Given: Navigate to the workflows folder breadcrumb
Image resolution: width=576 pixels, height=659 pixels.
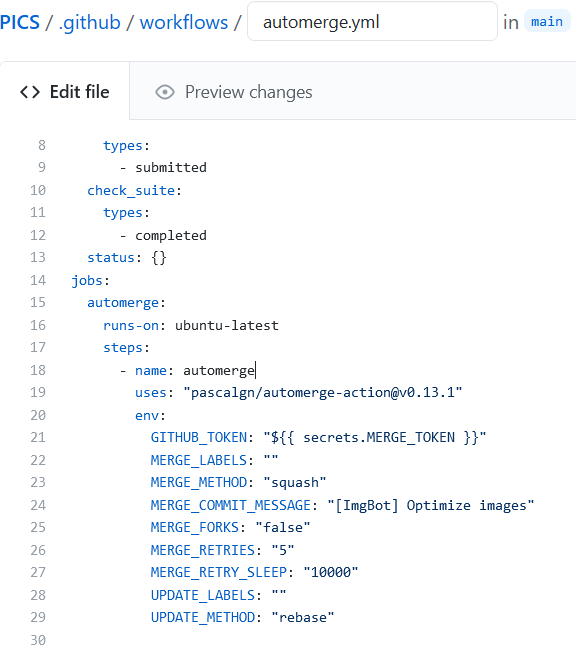Looking at the screenshot, I should [184, 22].
